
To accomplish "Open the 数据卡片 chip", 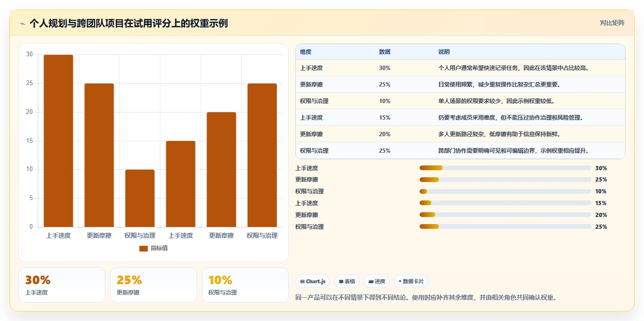I will coord(411,281).
